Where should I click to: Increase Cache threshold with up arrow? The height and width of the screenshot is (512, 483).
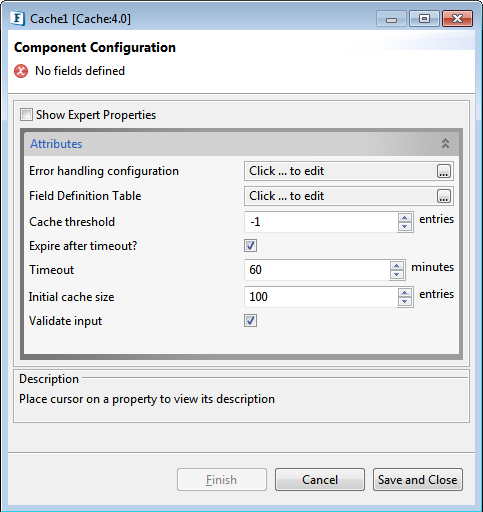pyautogui.click(x=405, y=218)
